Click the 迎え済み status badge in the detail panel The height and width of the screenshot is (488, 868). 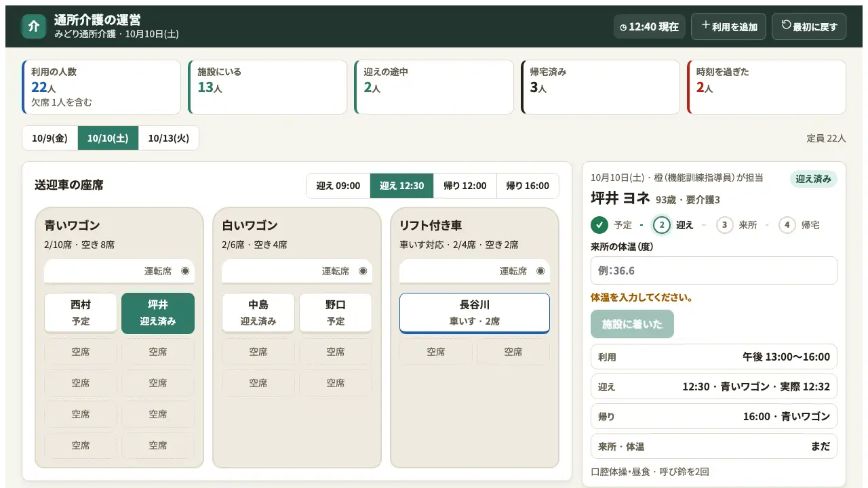(x=814, y=179)
